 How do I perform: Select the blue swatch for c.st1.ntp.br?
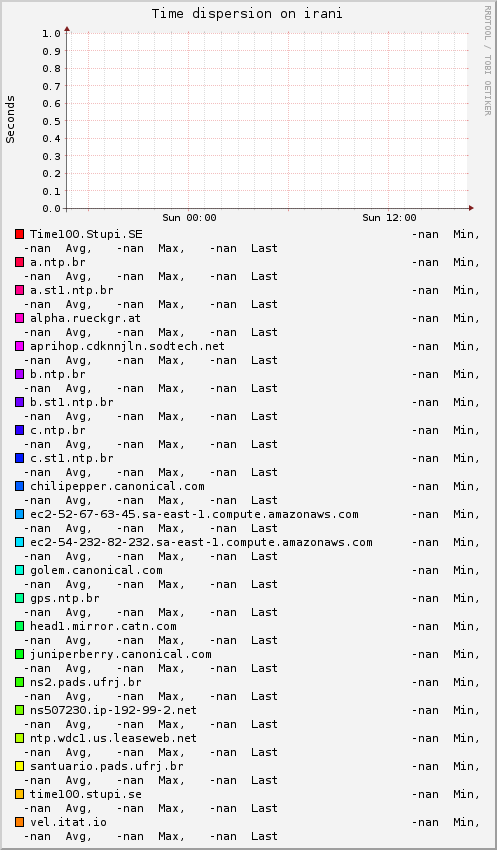(x=20, y=458)
